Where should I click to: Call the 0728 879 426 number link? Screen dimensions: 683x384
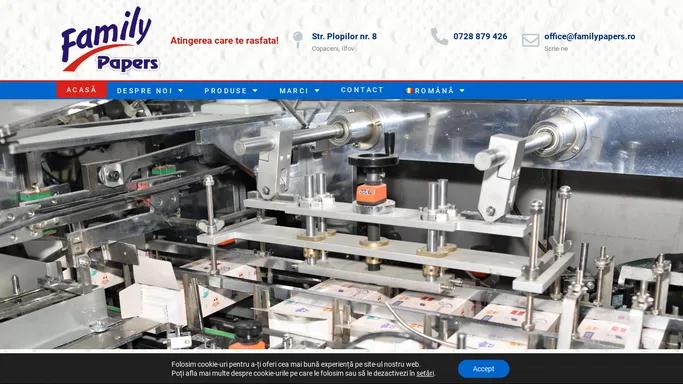tap(480, 37)
